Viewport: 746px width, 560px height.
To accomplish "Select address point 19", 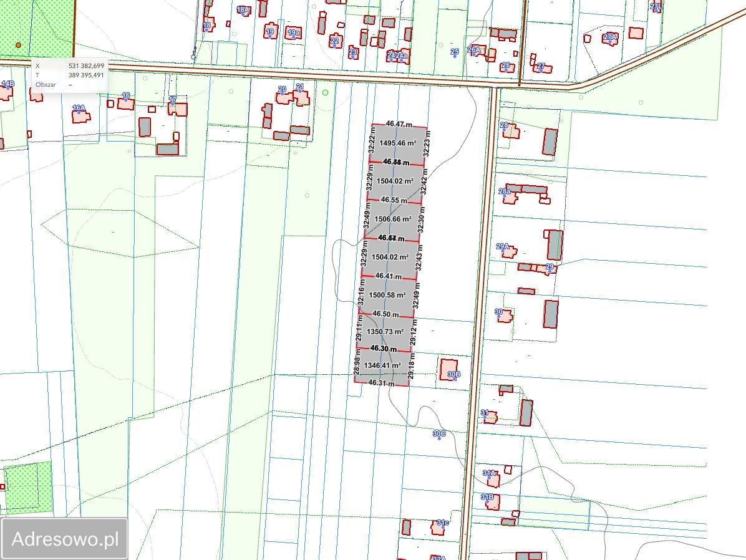I will 270,33.
